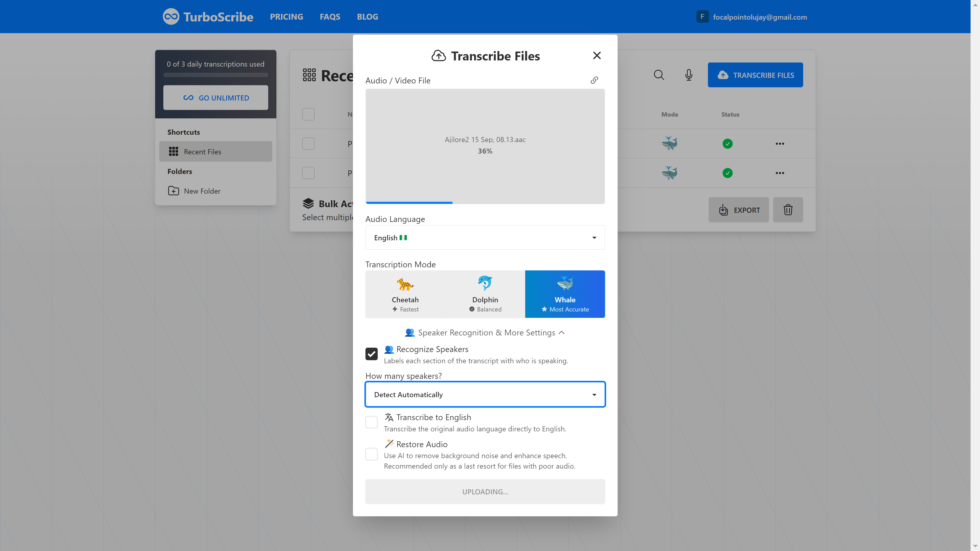Click the GO UNLIMITED button
The width and height of the screenshot is (980, 551).
216,98
